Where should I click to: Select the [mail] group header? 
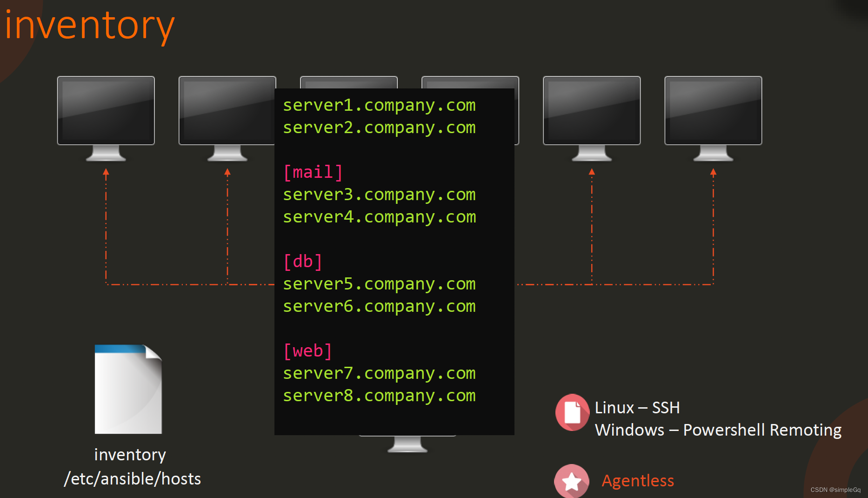coord(313,172)
